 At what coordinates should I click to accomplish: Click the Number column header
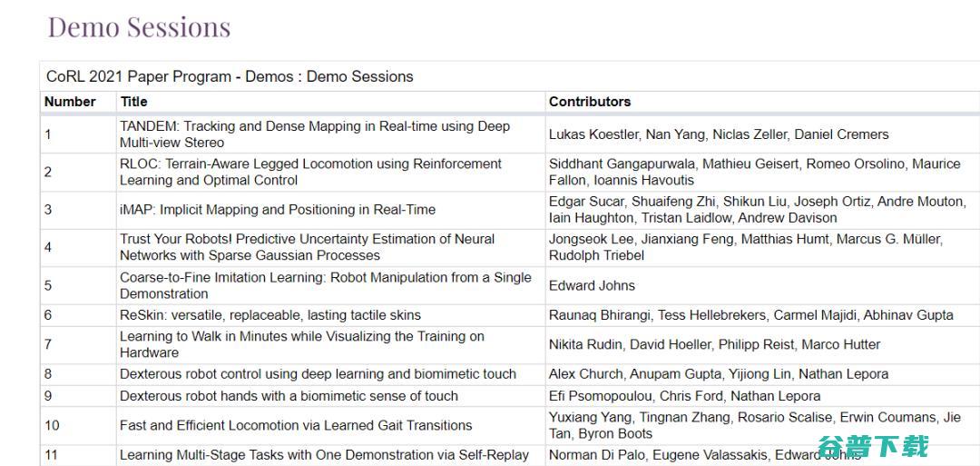pyautogui.click(x=70, y=102)
